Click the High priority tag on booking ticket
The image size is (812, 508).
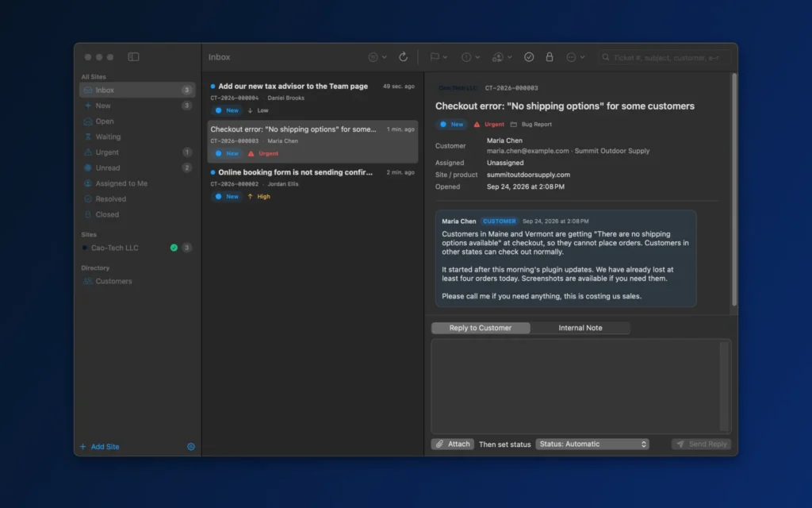[x=259, y=197]
